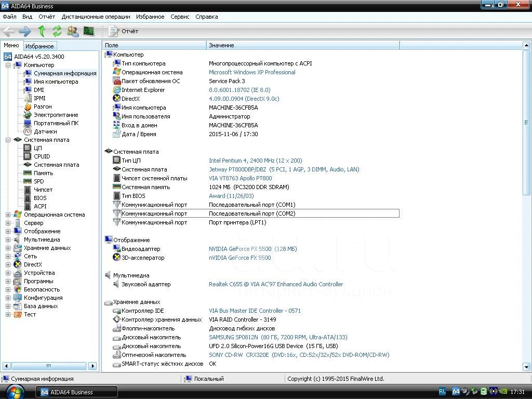
Task: Open the Электропитание power item
Action: pos(56,115)
